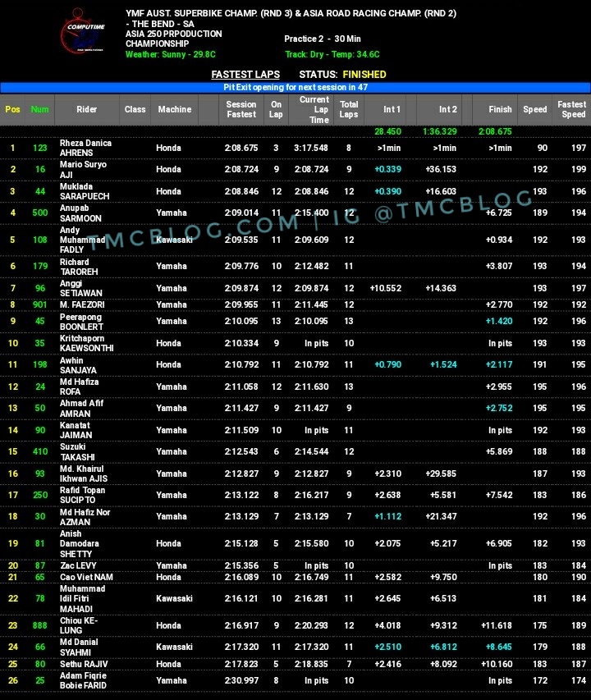
Task: Click the blue Pit Exit opening banner
Action: coord(295,88)
